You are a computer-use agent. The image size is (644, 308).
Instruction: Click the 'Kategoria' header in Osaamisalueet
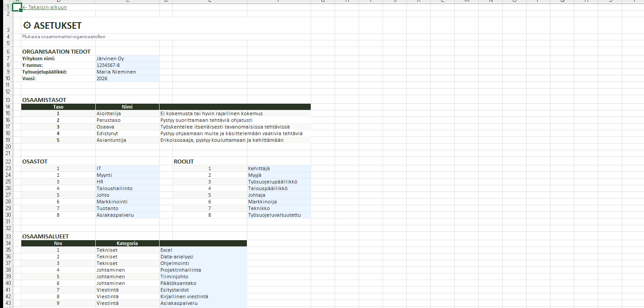[127, 243]
